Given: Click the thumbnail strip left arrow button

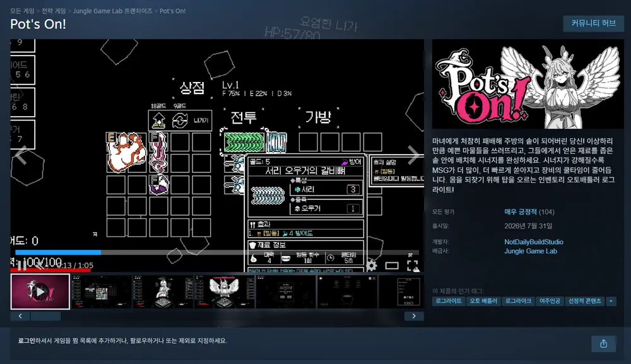Looking at the screenshot, I should pyautogui.click(x=20, y=316).
